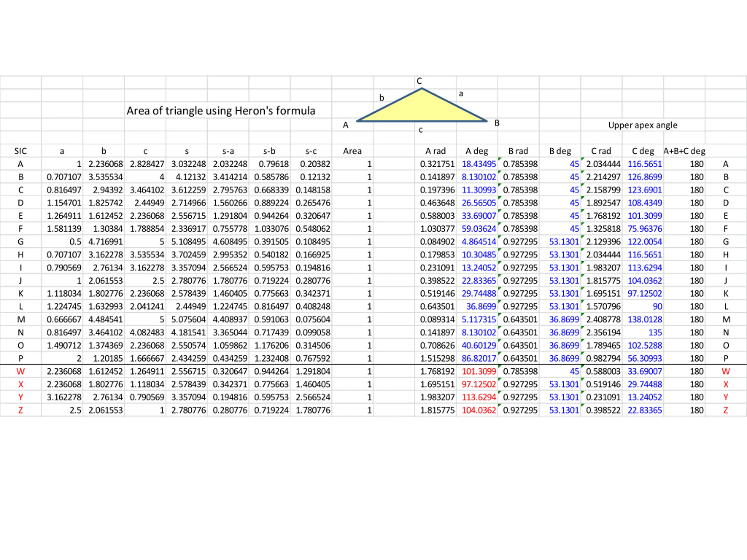Click the blue value 123.6901
Image resolution: width=747 pixels, height=560 pixels.
pos(645,190)
